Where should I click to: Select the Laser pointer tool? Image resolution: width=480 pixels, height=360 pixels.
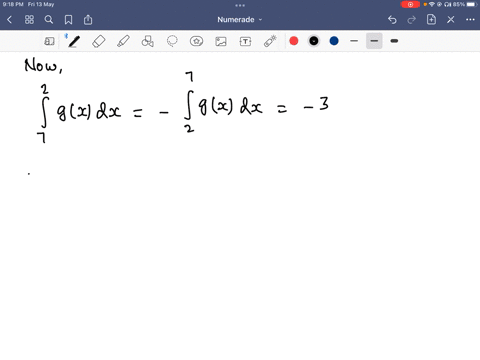tap(270, 41)
